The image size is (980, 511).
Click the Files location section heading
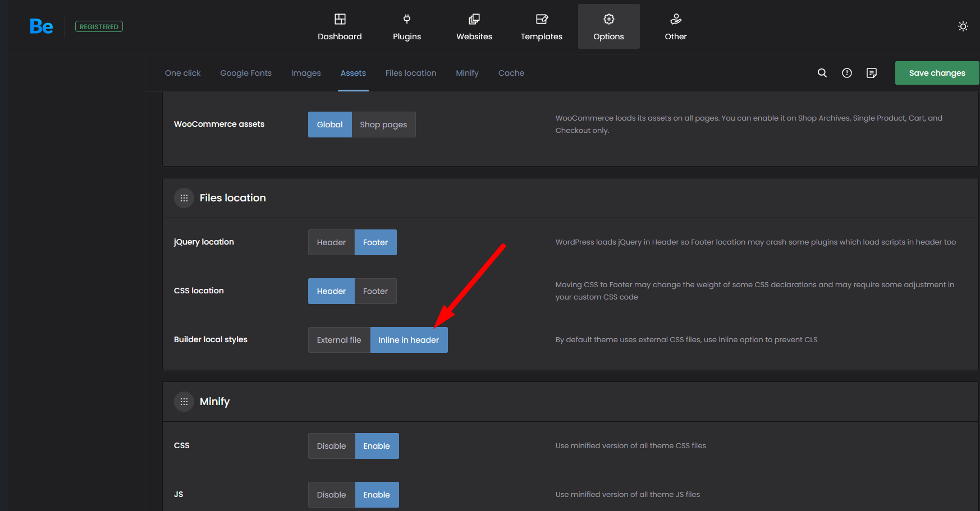tap(233, 198)
